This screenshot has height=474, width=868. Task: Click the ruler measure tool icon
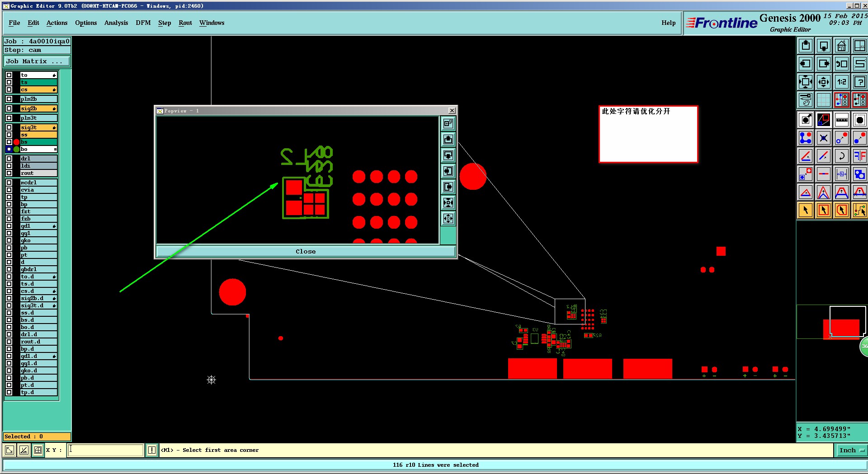[x=841, y=120]
